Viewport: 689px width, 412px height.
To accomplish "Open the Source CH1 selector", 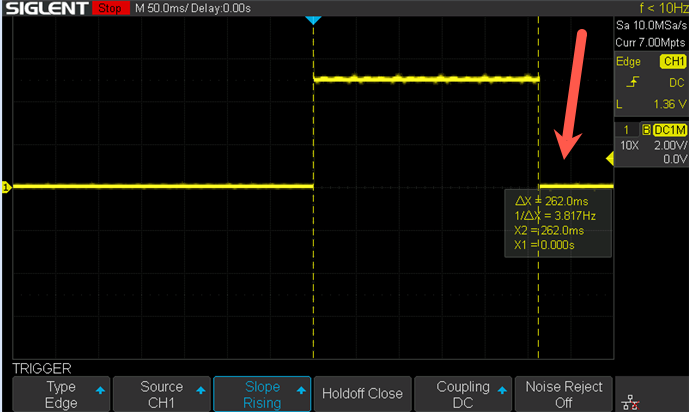I will click(161, 394).
